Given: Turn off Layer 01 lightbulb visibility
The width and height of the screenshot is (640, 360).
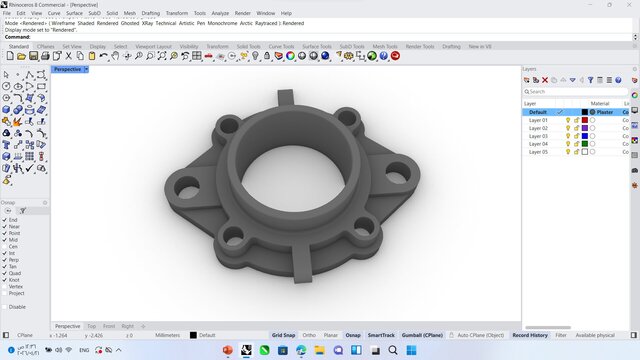Looking at the screenshot, I should tap(568, 120).
